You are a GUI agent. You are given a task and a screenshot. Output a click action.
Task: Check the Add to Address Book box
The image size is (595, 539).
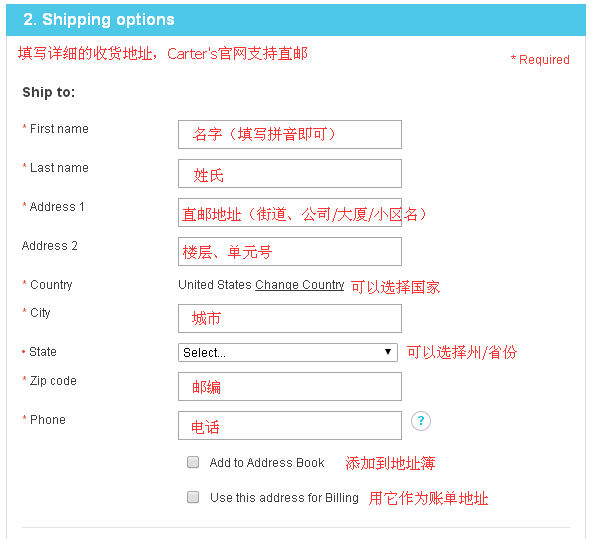coord(193,462)
